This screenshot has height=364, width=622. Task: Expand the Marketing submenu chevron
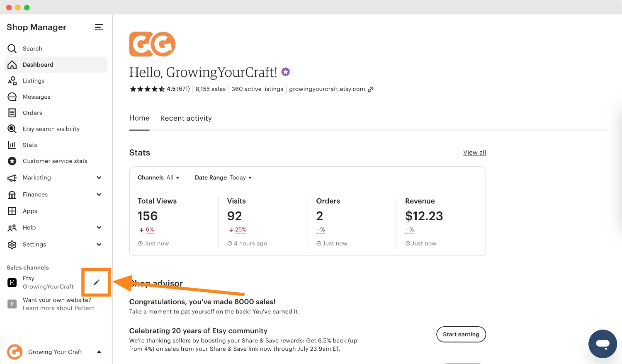pos(99,177)
